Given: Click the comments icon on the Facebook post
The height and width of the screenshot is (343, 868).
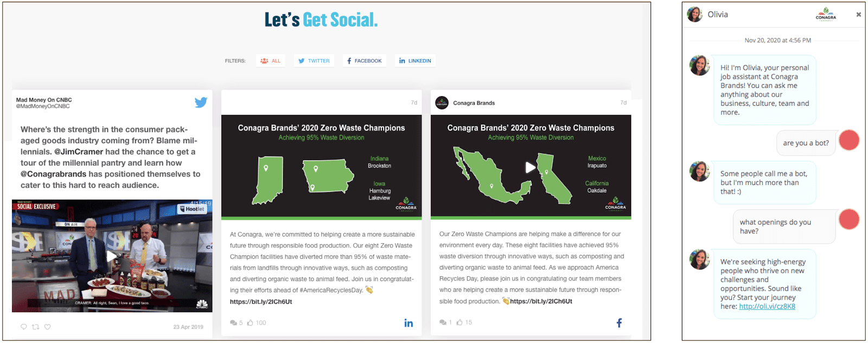Looking at the screenshot, I should [x=442, y=322].
